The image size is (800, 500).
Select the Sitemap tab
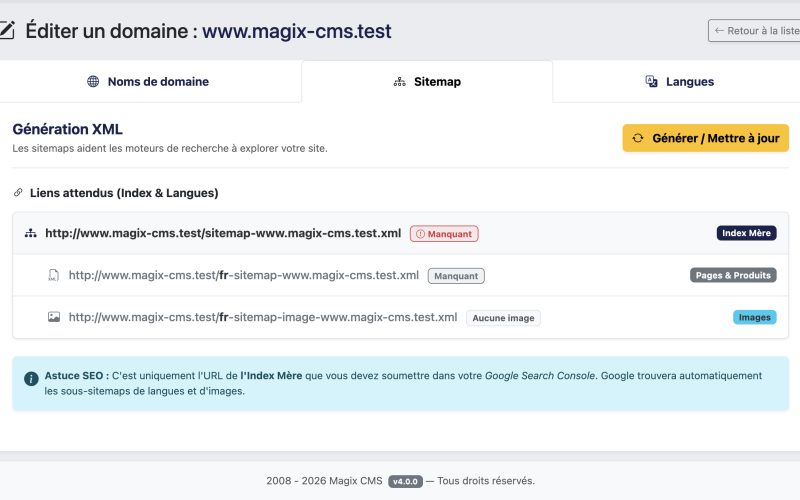(x=427, y=82)
